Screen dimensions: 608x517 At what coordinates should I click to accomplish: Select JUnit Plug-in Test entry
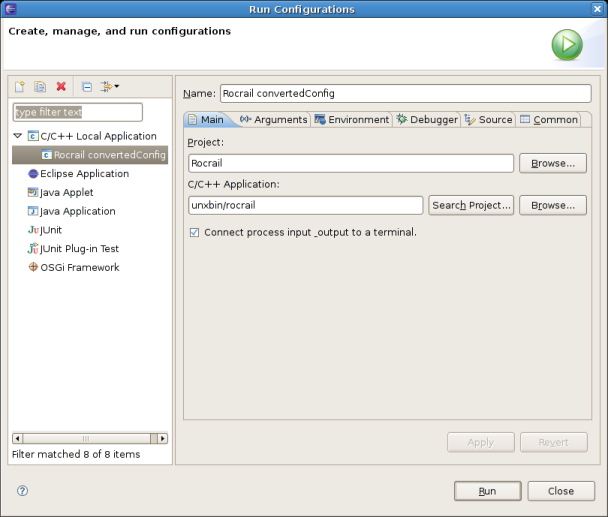pos(79,249)
